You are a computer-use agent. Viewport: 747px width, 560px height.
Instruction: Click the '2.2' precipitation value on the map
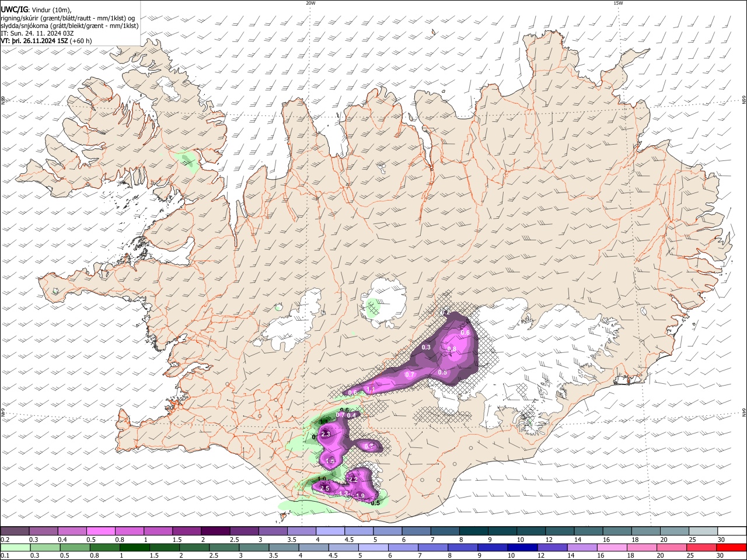click(x=353, y=480)
